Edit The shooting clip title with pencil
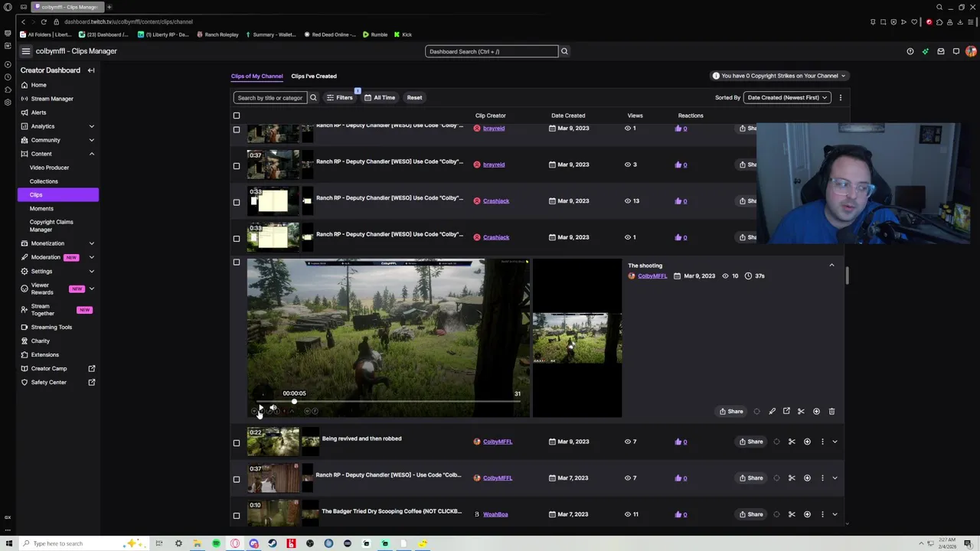980x551 pixels. pyautogui.click(x=772, y=412)
